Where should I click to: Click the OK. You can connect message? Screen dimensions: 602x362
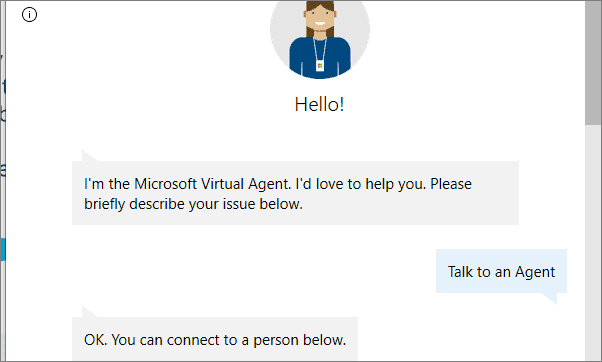[x=215, y=339]
